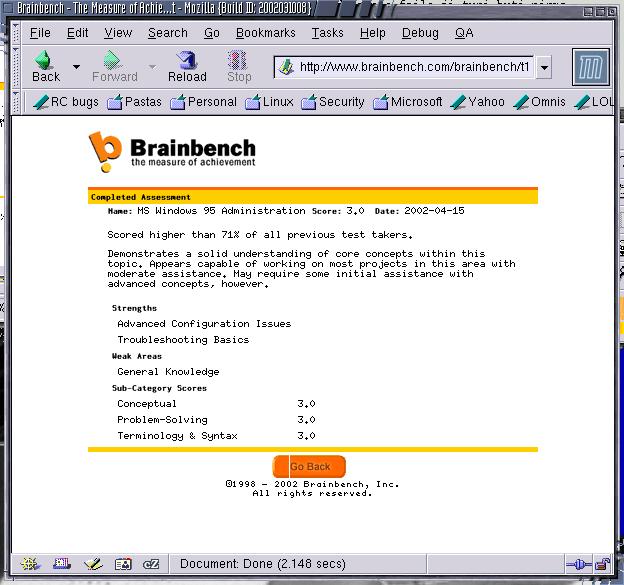Click the 'Problem-Solving' sub-category row
The width and height of the screenshot is (624, 585).
216,419
